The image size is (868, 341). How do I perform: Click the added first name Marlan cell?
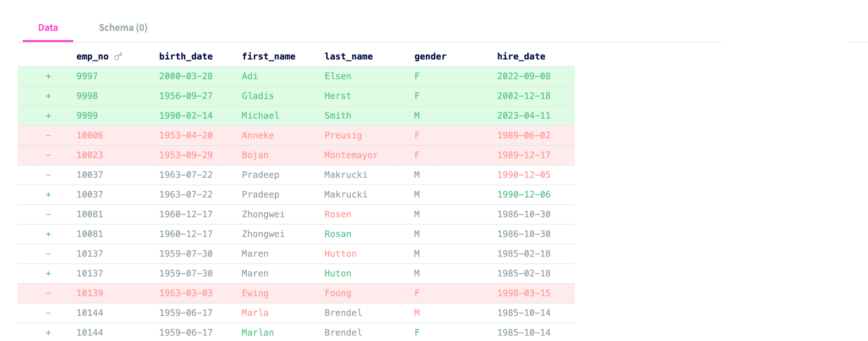point(257,333)
